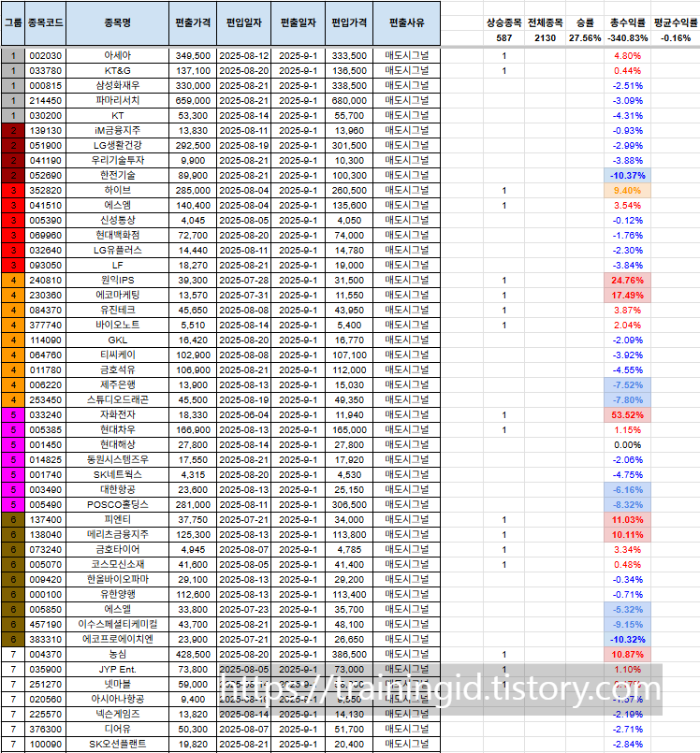Click stock name LG생활건강
Viewport: 700px width, 753px height.
click(x=117, y=146)
